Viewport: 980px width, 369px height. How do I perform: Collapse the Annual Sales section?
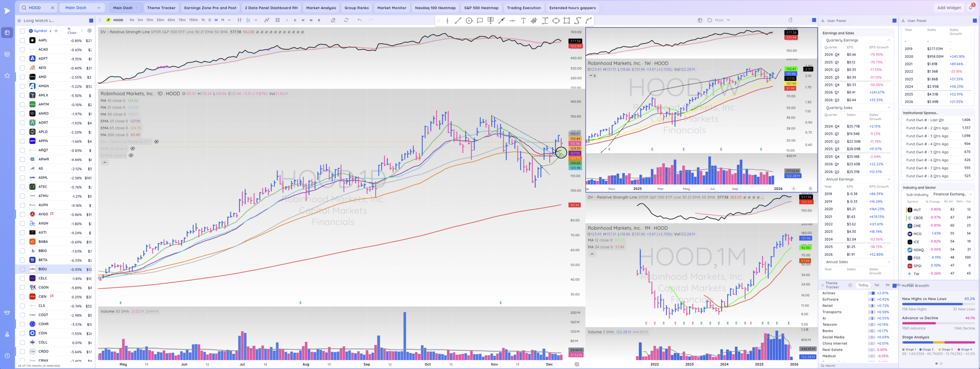(889, 262)
